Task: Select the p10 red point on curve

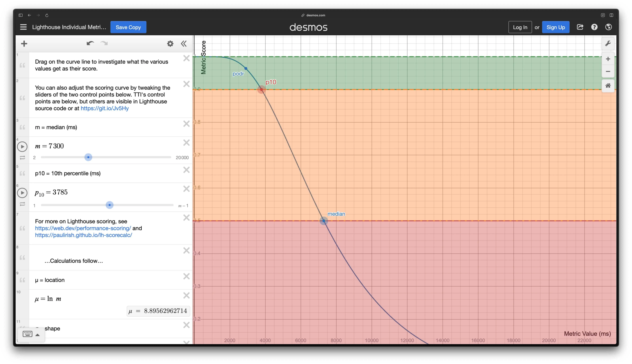Action: [261, 89]
